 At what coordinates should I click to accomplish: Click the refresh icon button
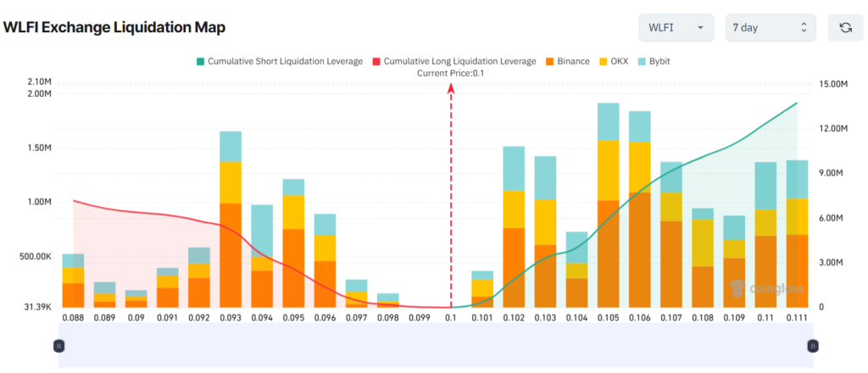(845, 28)
